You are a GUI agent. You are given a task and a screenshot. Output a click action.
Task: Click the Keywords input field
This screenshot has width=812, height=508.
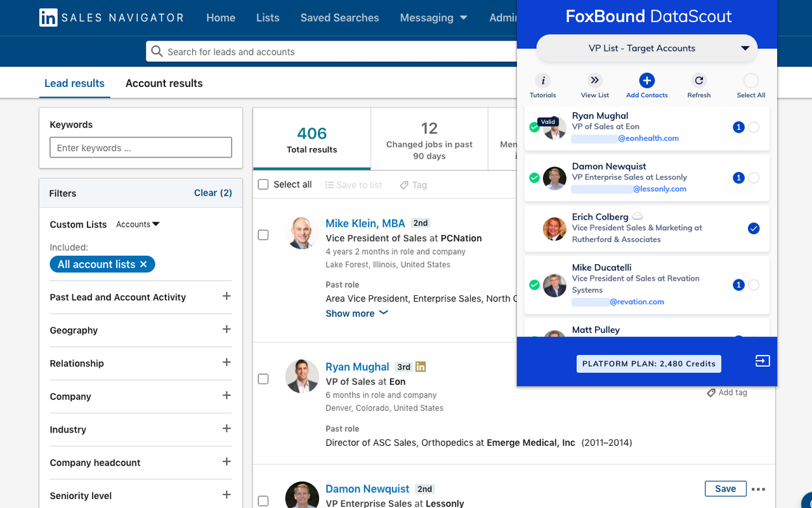pyautogui.click(x=141, y=148)
